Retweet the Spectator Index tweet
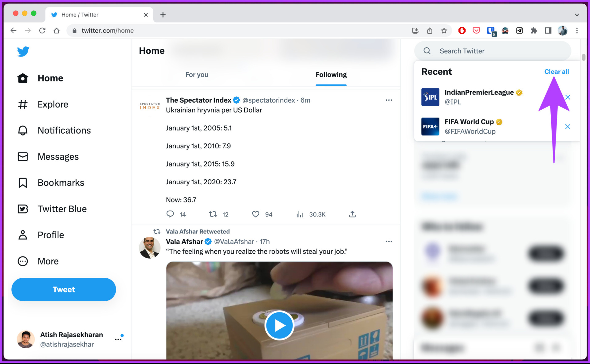This screenshot has width=590, height=364. (213, 214)
